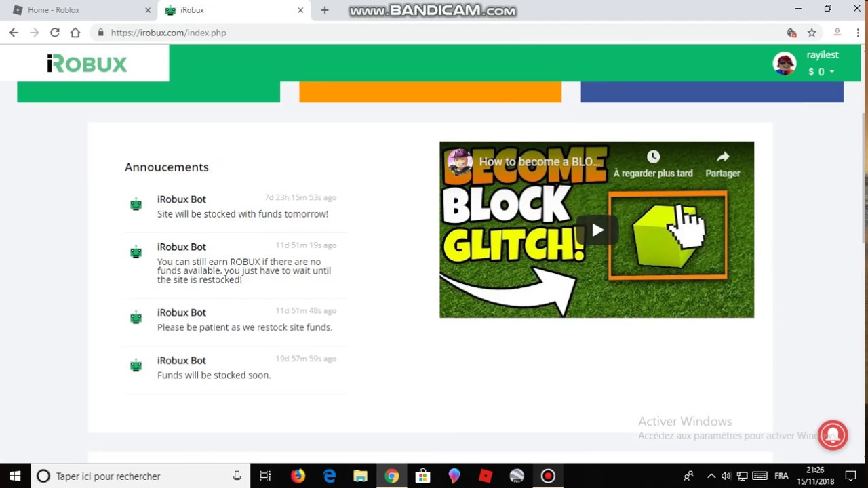Click the bot avatar next to 'Funds will be stocked soon.'
Screen dimensions: 868x488
[136, 366]
